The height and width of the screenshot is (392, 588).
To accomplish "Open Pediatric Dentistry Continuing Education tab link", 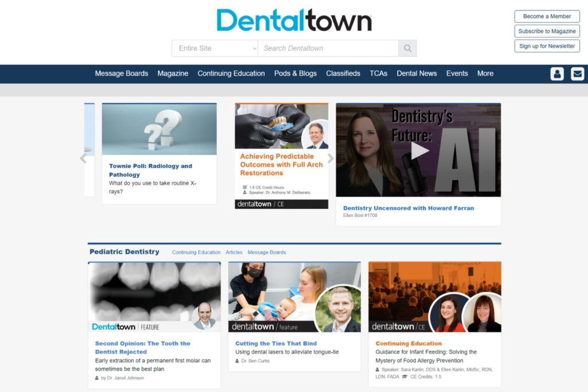I will point(196,253).
